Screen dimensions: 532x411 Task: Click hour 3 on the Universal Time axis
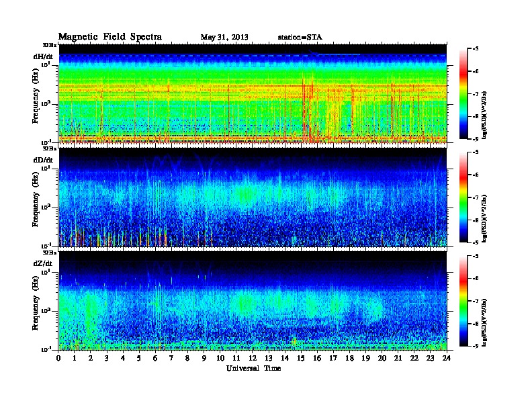click(x=107, y=358)
